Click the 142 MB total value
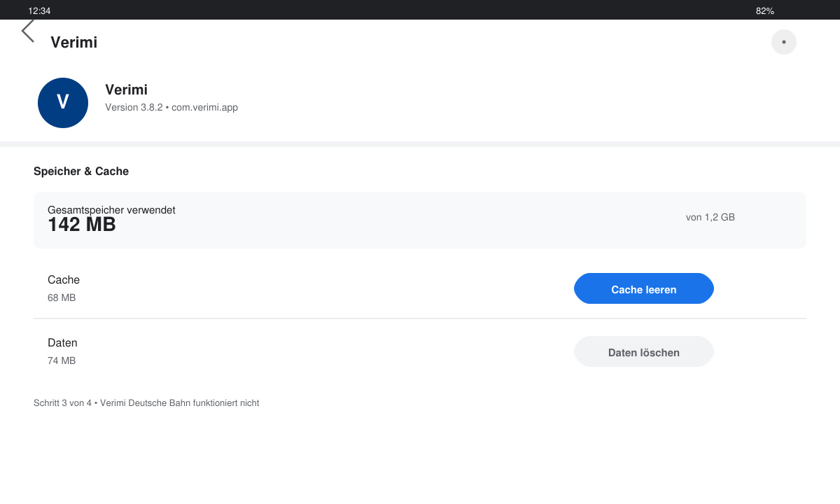This screenshot has width=840, height=504. 82,225
